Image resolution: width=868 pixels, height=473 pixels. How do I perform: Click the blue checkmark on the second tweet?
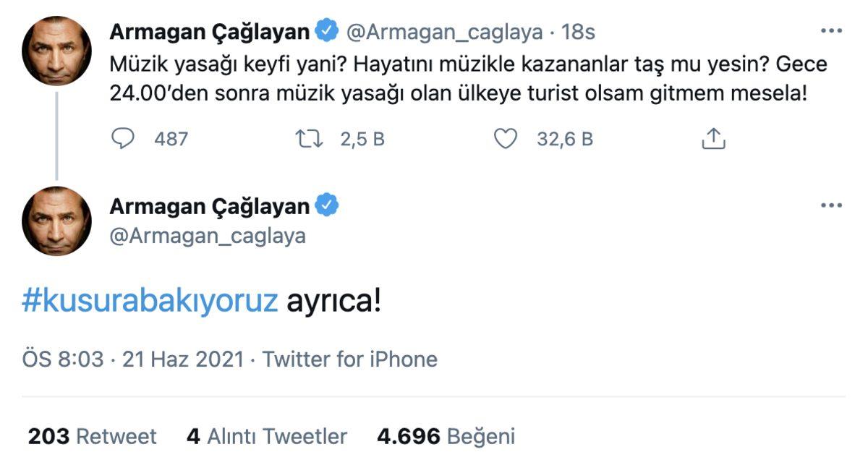tap(325, 205)
